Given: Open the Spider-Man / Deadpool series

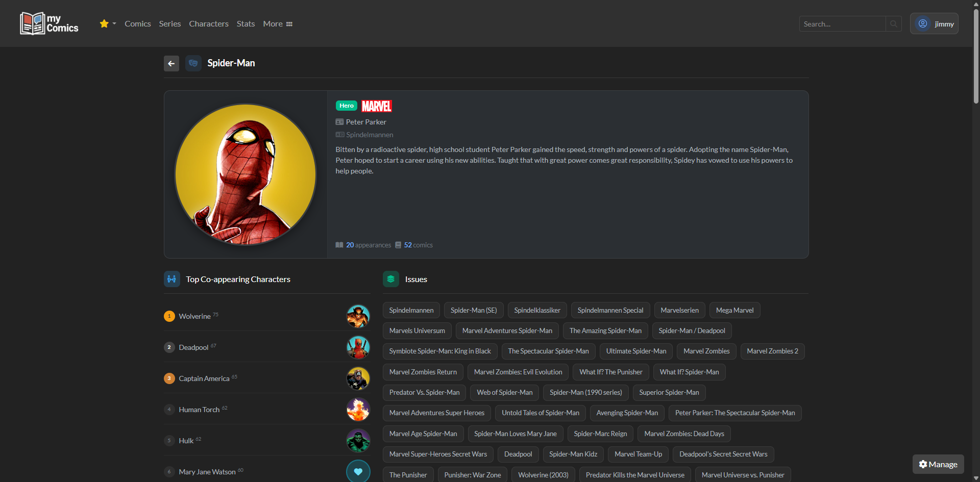Looking at the screenshot, I should point(692,331).
